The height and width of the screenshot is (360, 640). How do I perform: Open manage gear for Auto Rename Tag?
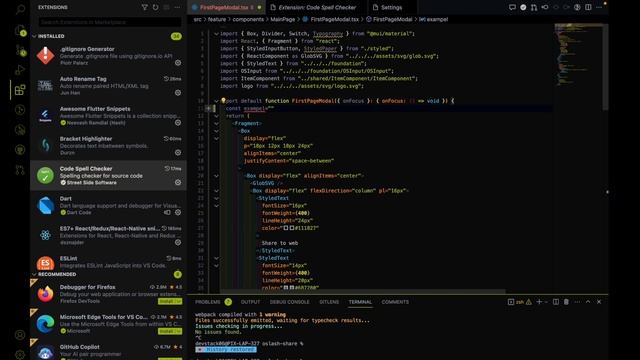(x=178, y=93)
